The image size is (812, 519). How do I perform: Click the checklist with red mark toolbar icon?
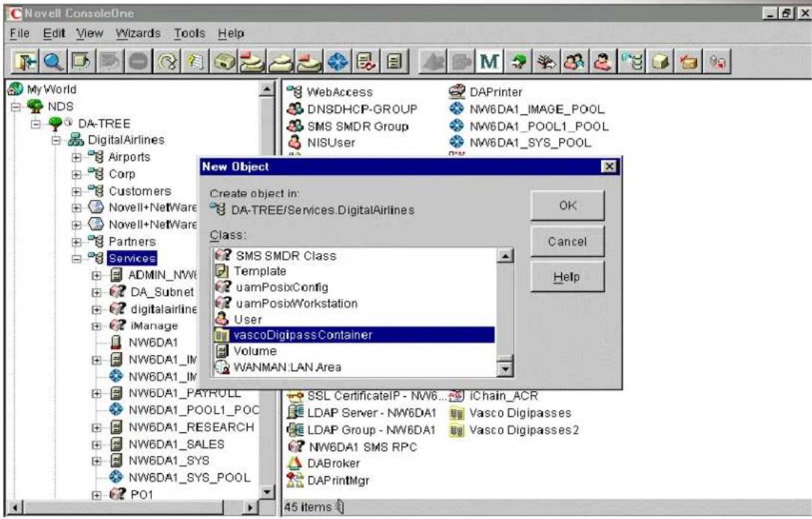coord(366,61)
